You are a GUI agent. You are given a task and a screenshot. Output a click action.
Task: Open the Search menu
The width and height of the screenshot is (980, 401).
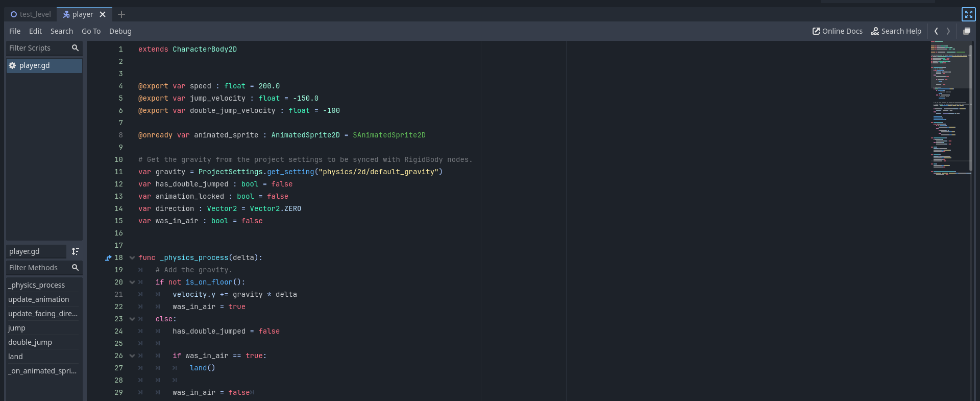click(62, 31)
